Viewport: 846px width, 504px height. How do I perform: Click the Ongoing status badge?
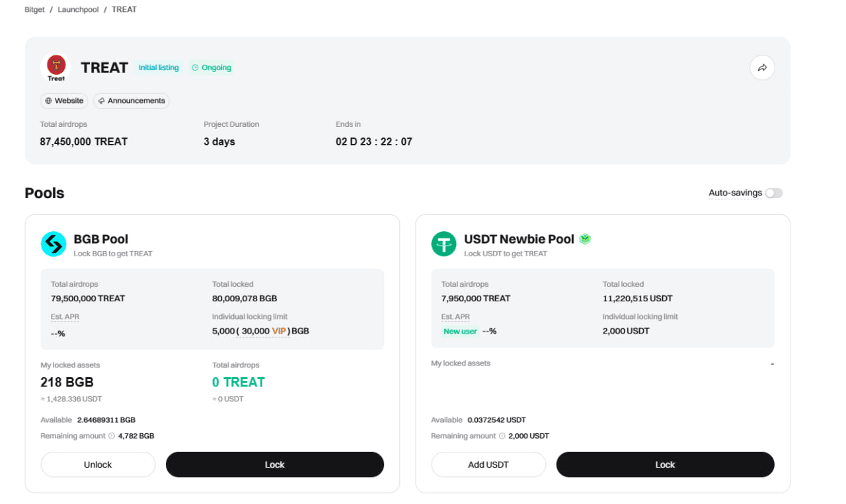pos(211,67)
